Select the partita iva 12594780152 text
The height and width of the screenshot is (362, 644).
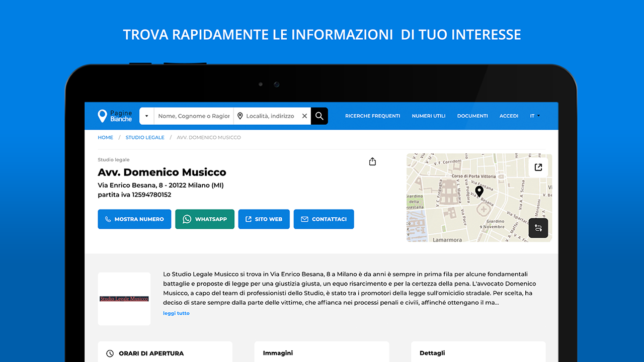(x=134, y=195)
